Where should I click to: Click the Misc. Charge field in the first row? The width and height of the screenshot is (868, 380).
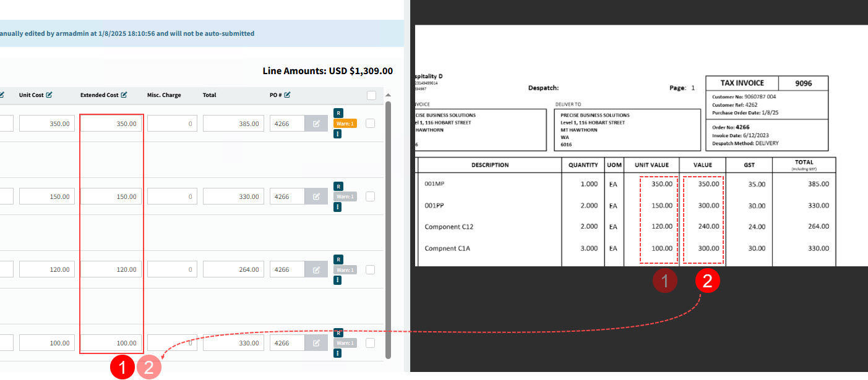[x=172, y=124]
